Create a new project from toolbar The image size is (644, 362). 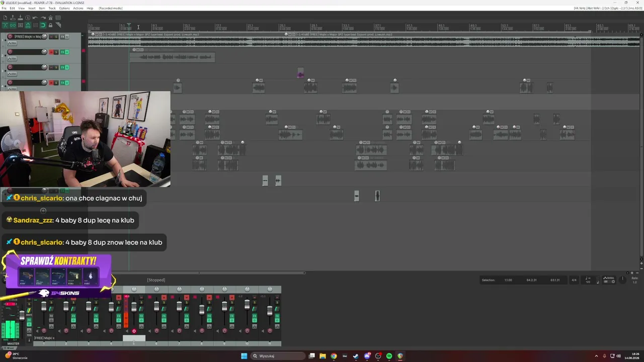pos(5,18)
